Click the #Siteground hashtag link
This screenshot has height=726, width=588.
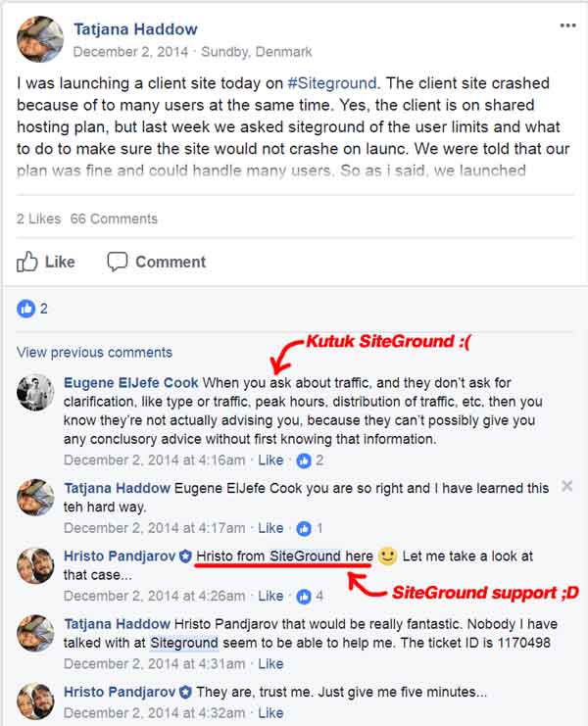pos(332,83)
